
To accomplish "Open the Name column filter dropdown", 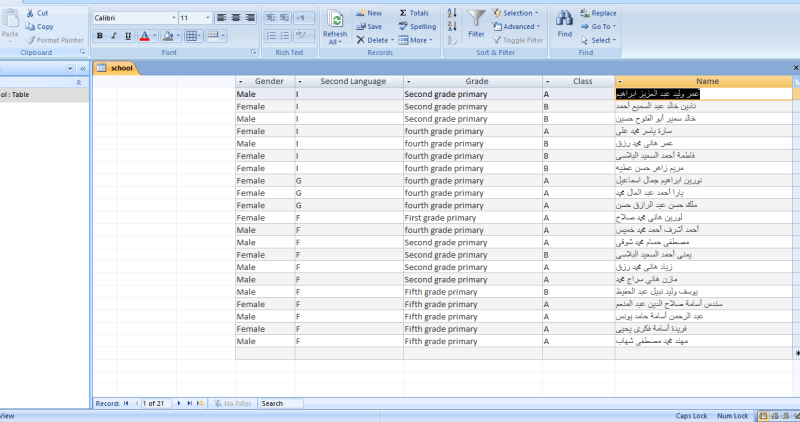I will (x=620, y=82).
